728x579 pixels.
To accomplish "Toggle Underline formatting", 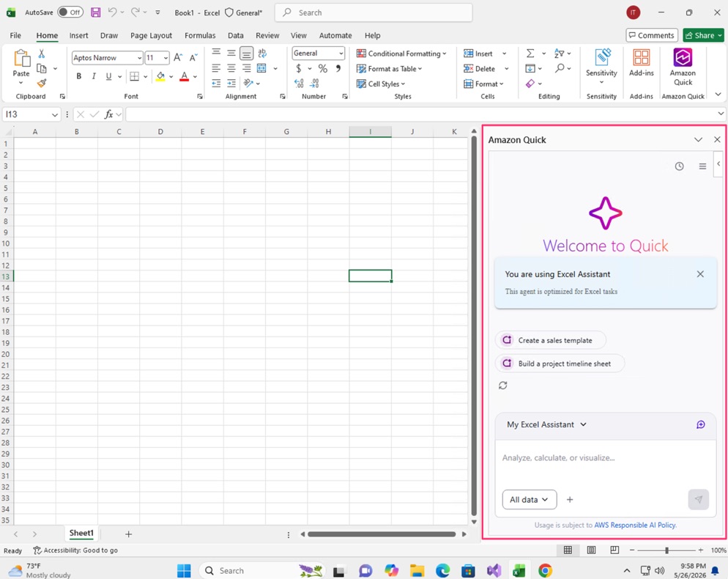I will pos(108,76).
